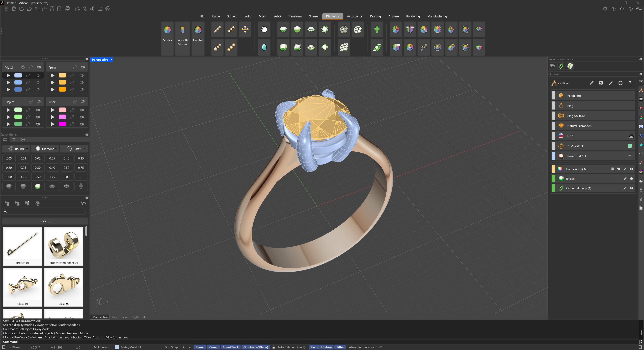Hide the Object layer group
Image resolution: width=644 pixels, height=350 pixels.
point(39,102)
